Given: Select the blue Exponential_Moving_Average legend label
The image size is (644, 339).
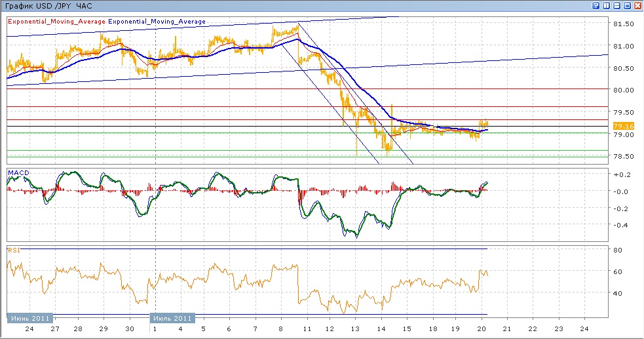Looking at the screenshot, I should click(x=157, y=22).
